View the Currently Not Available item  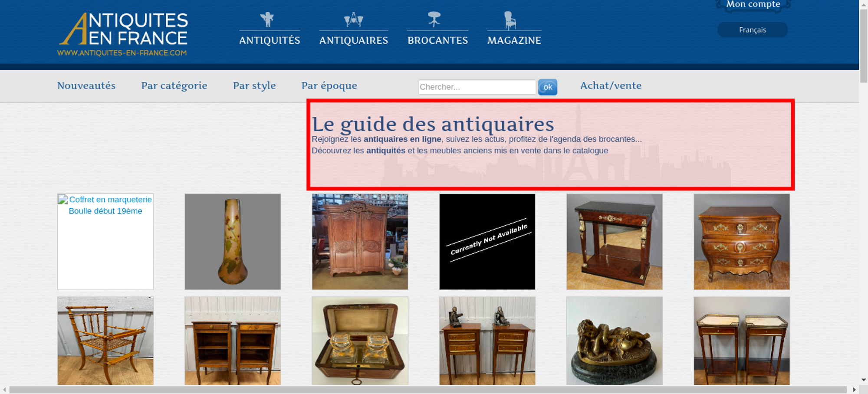click(x=487, y=241)
